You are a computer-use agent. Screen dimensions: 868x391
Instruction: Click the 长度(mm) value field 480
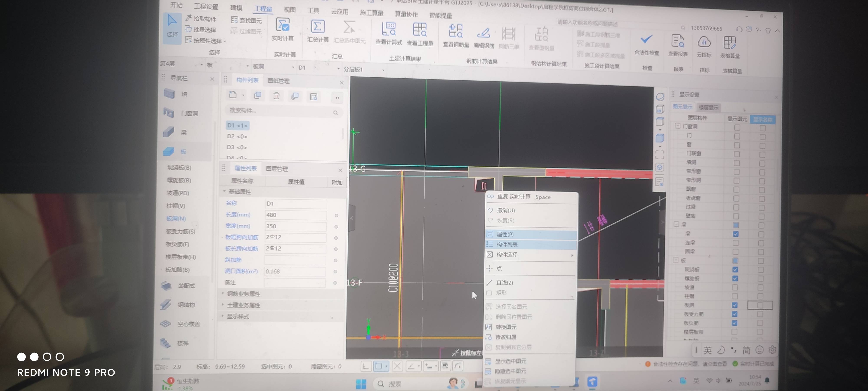(296, 215)
